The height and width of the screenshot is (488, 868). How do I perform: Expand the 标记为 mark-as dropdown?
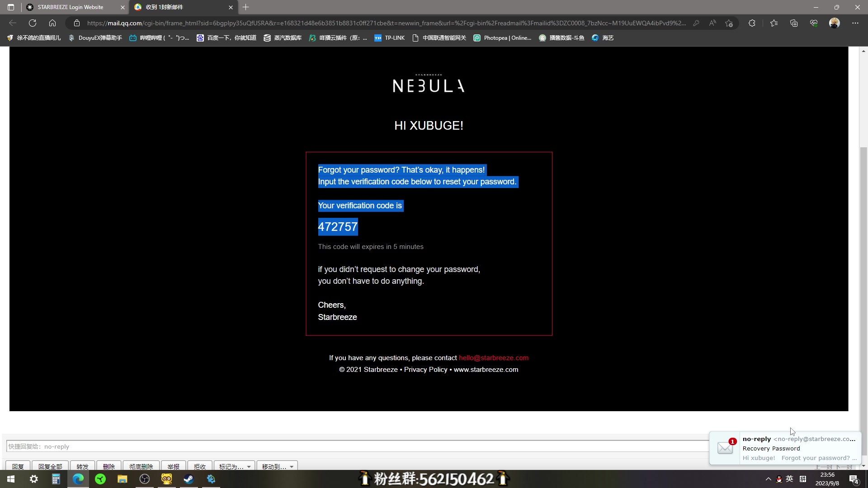click(x=235, y=466)
